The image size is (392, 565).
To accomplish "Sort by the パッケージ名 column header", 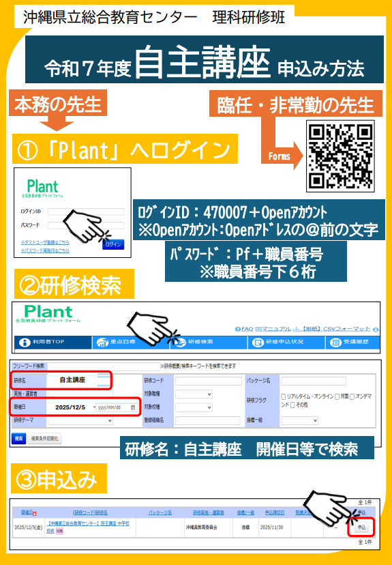I will [160, 512].
